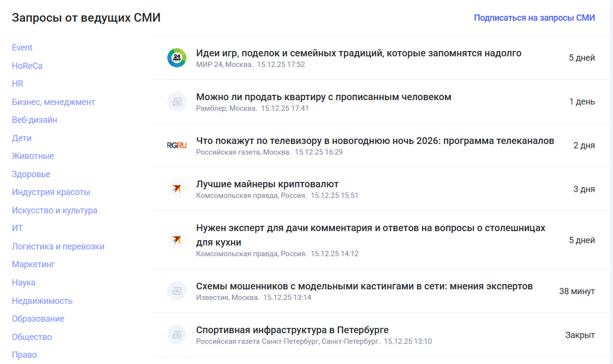Click the 'Российская газета, Москва.' source text

click(x=243, y=152)
